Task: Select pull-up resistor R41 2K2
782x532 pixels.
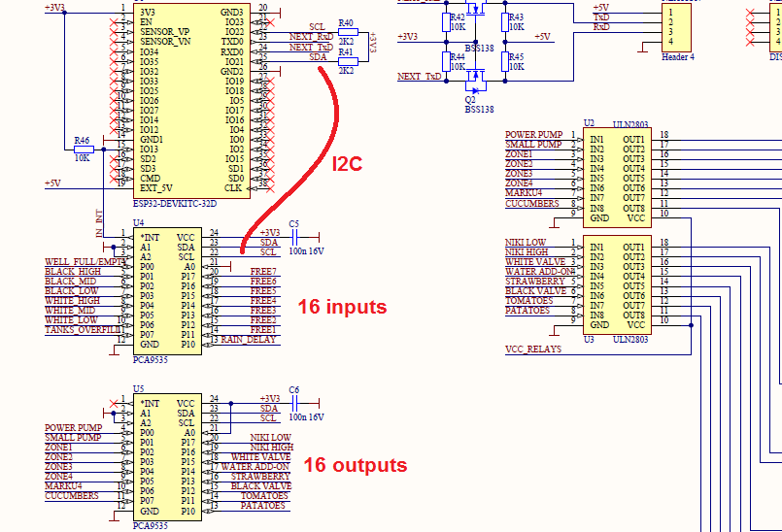Action: [x=348, y=61]
